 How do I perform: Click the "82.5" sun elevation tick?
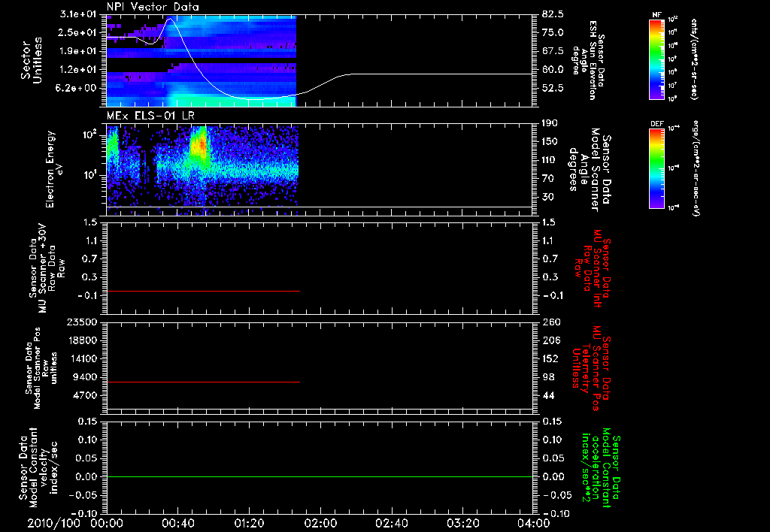point(553,14)
